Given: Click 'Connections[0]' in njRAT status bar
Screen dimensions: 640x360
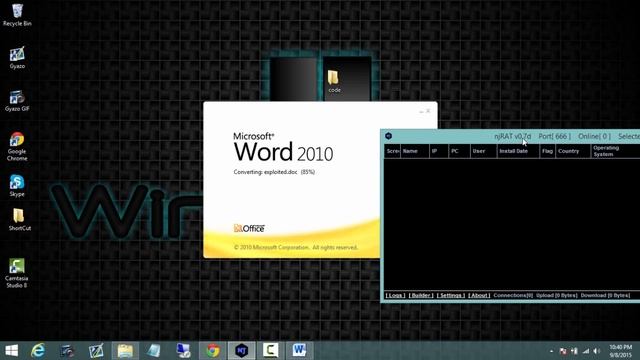Looking at the screenshot, I should pos(513,295).
